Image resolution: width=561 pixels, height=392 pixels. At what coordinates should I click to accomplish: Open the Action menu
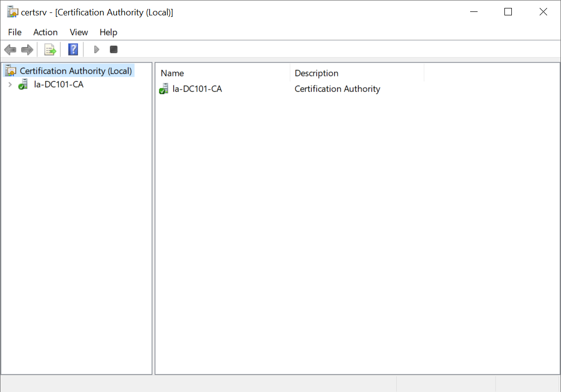pos(45,32)
